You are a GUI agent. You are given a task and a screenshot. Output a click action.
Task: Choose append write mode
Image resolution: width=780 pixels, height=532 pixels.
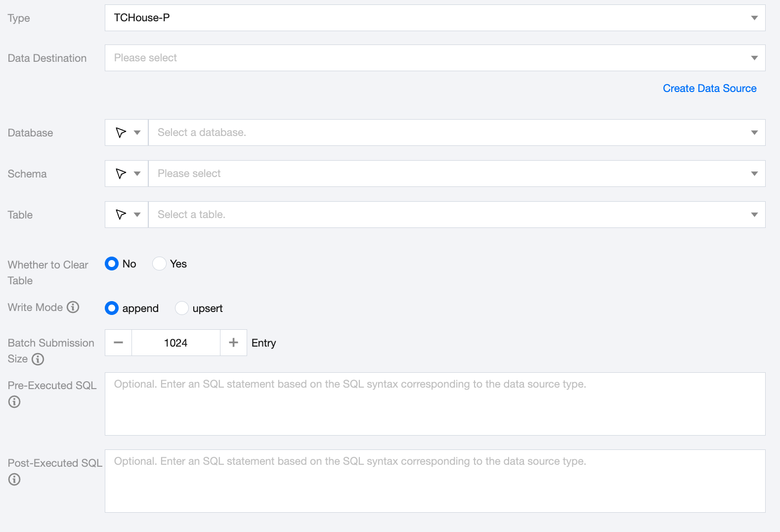112,308
